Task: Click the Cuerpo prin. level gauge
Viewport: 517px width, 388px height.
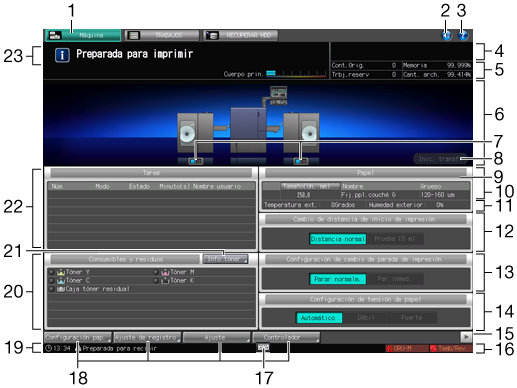Action: (x=296, y=74)
